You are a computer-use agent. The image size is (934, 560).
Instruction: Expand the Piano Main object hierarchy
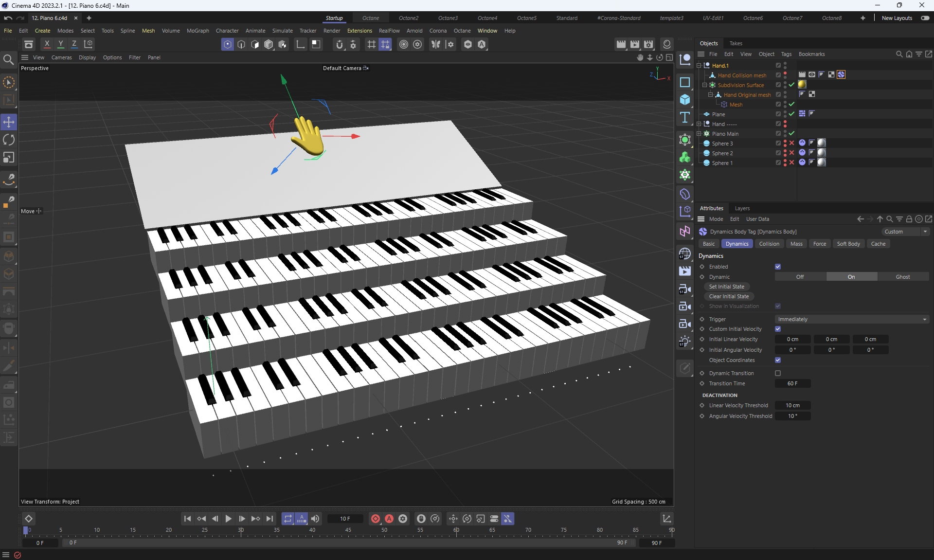click(x=699, y=134)
